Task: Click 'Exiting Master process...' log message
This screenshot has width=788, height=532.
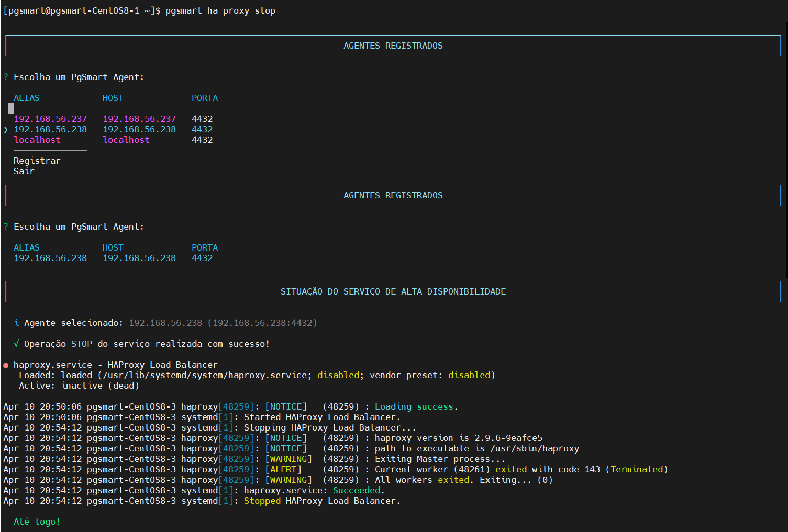Action: (440, 459)
